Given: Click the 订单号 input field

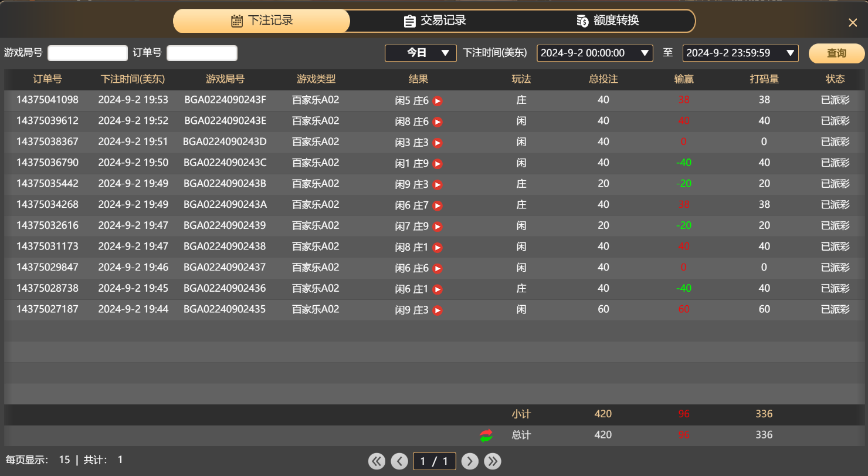Looking at the screenshot, I should pyautogui.click(x=202, y=53).
